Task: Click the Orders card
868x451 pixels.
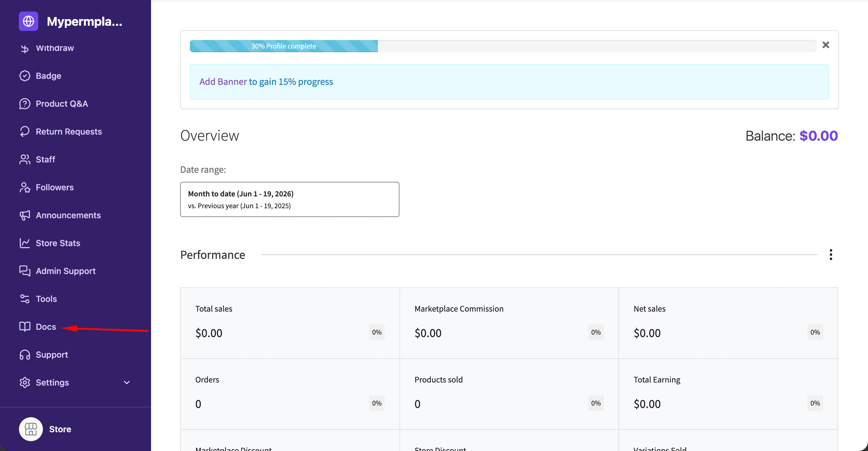Action: point(290,394)
